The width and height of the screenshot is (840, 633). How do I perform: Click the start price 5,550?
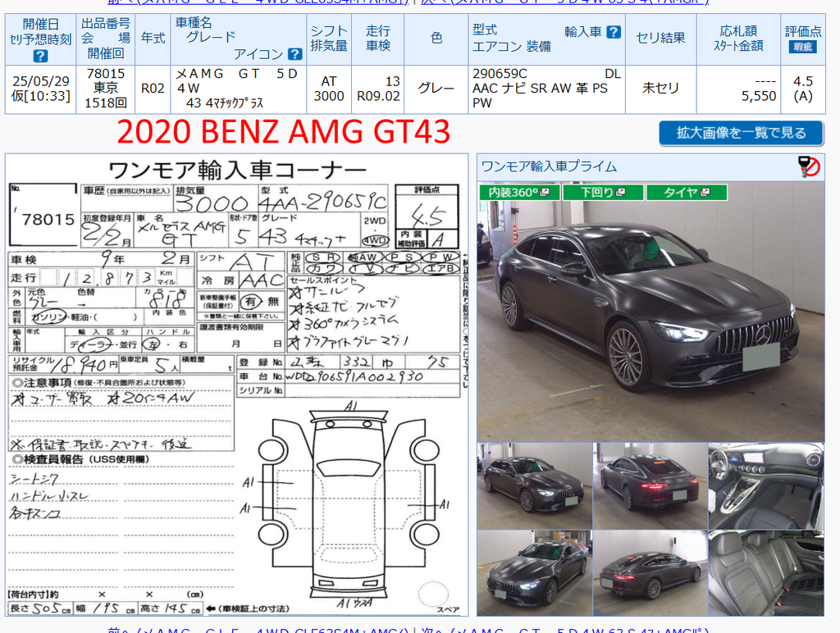pos(759,97)
